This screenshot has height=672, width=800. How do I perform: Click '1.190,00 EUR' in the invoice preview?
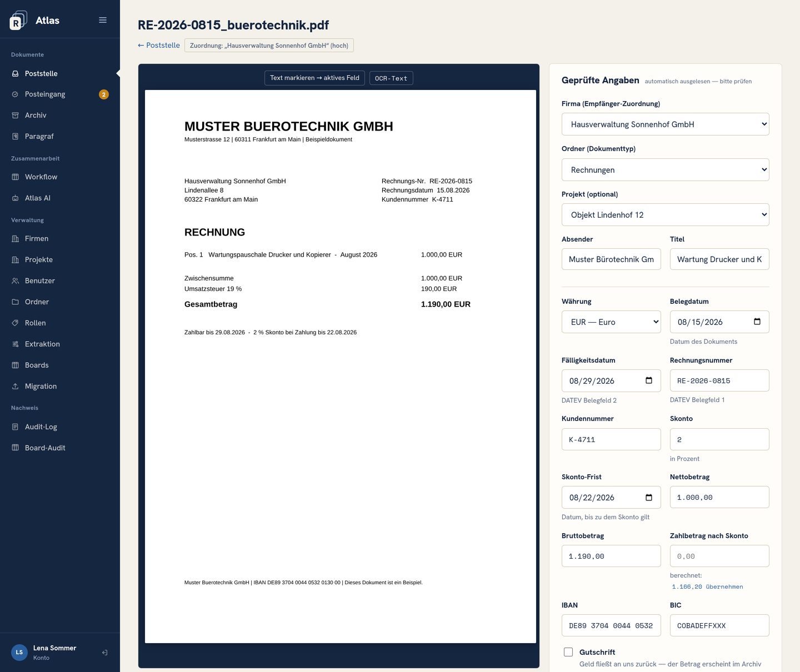click(x=446, y=304)
